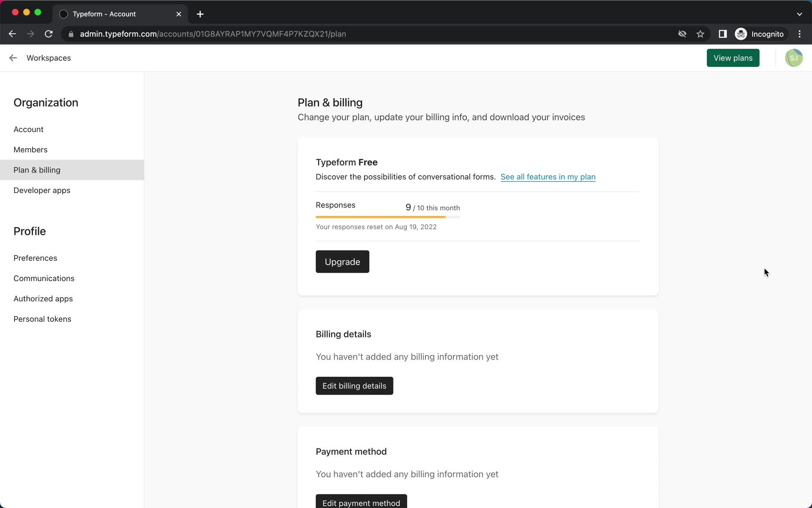Open the Developer apps section
812x508 pixels.
point(42,190)
